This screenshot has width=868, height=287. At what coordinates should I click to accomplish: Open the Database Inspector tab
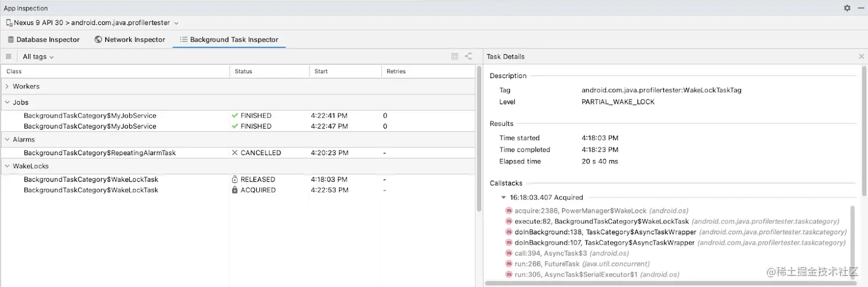(44, 40)
